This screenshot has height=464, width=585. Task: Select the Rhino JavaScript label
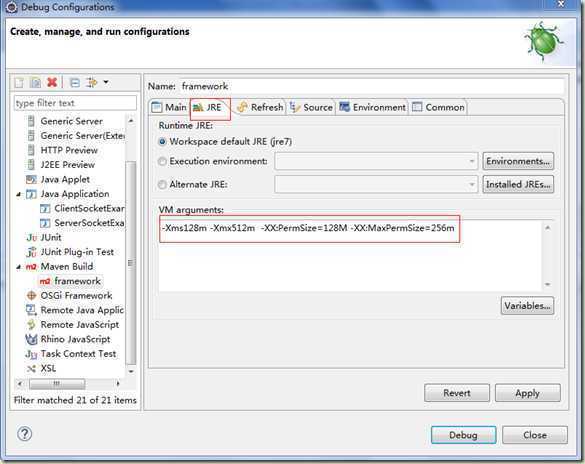click(75, 339)
